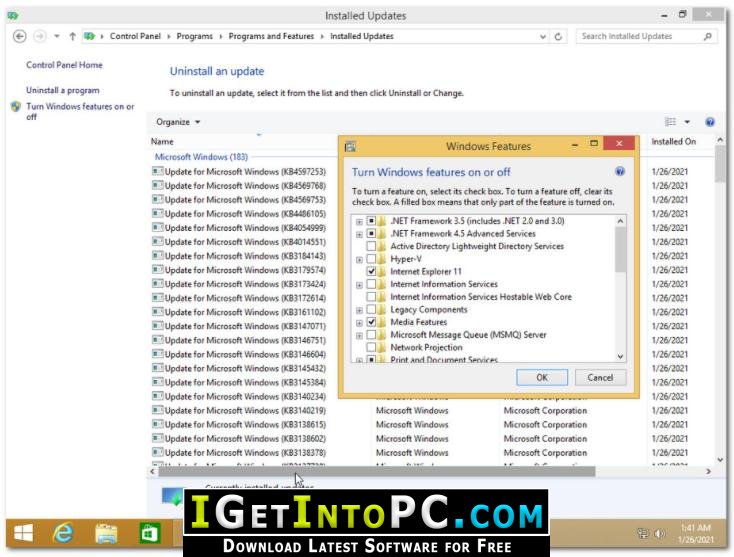Screen dimensions: 734x557
Task: Expand .NET Framework 3.5 tree node
Action: click(359, 221)
